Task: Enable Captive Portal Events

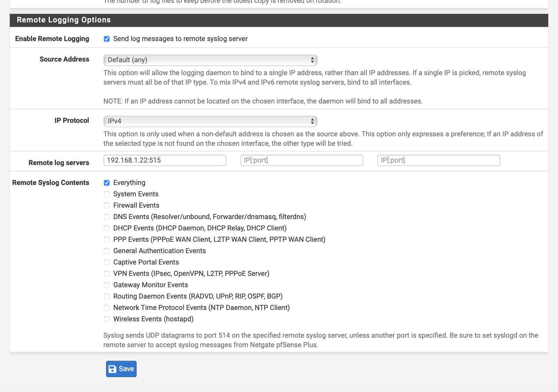Action: (107, 262)
